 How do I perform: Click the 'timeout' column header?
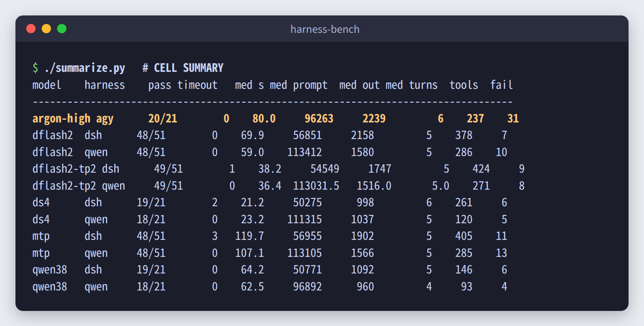pos(197,85)
